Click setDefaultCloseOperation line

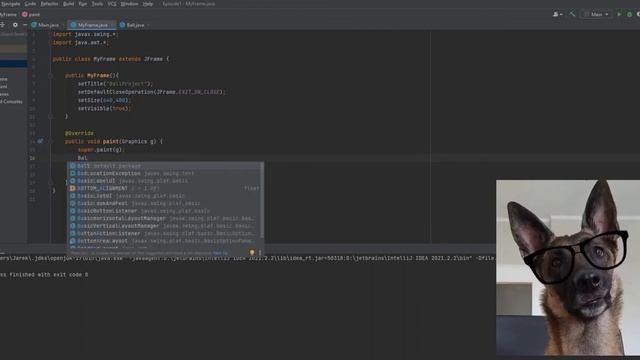151,92
